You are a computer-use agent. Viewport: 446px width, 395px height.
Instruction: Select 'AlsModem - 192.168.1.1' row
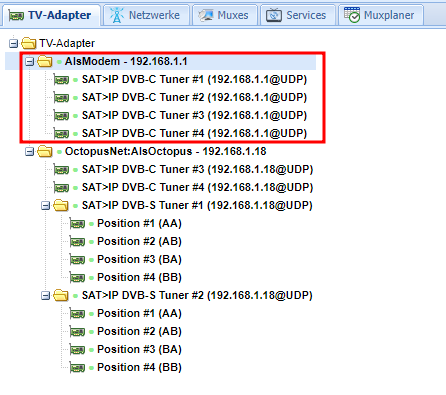click(x=160, y=62)
